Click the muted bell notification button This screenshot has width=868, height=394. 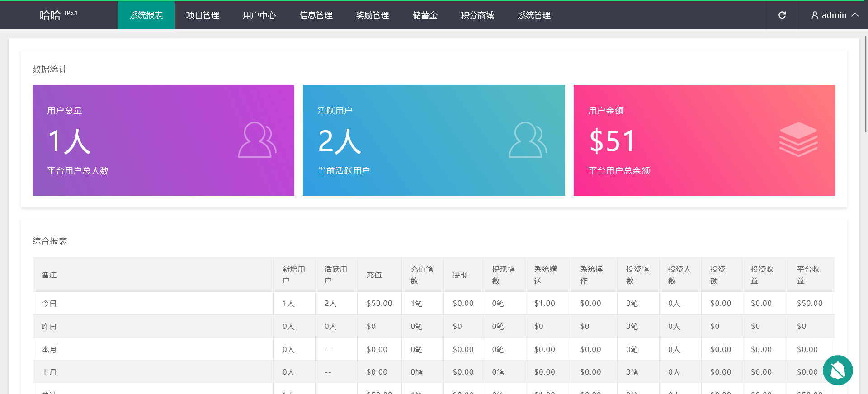click(x=837, y=370)
